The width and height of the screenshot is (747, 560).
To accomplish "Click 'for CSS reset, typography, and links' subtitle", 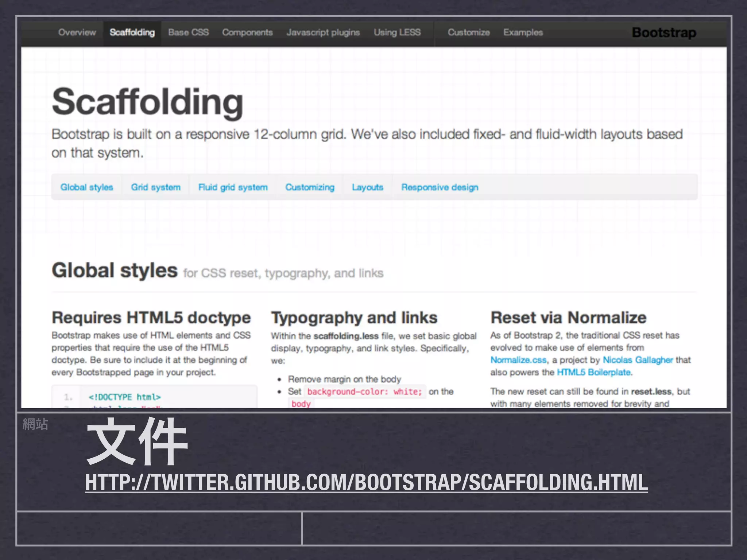I will click(x=283, y=273).
